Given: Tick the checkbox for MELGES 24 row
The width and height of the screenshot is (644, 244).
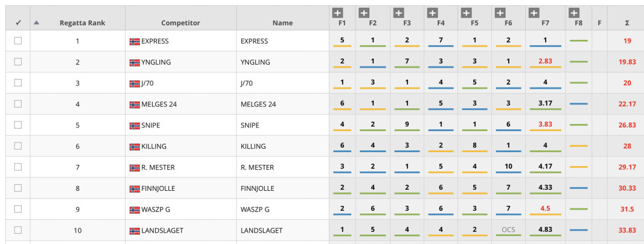Looking at the screenshot, I should click(x=18, y=104).
